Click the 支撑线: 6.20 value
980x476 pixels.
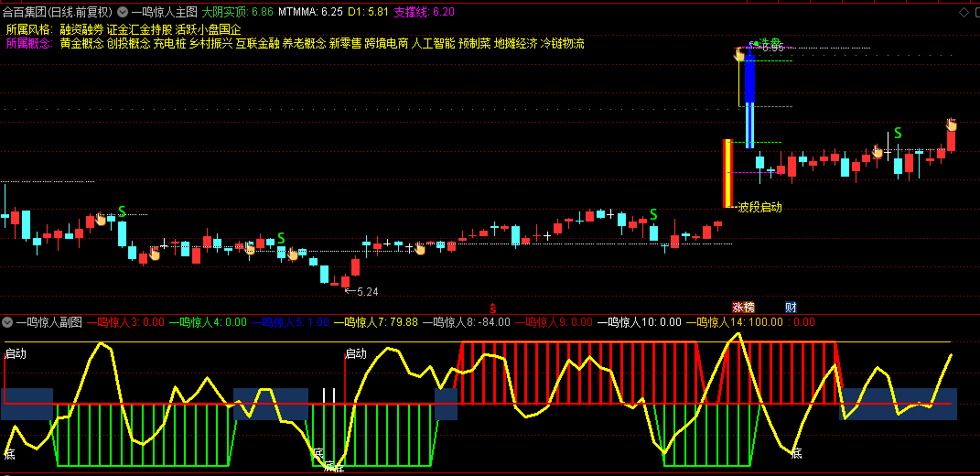pos(425,12)
